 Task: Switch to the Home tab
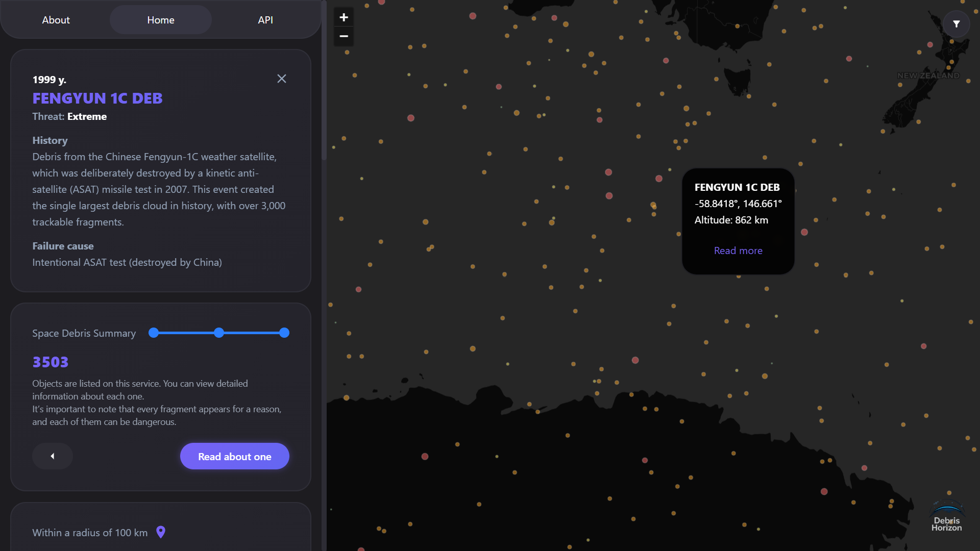[x=161, y=20]
